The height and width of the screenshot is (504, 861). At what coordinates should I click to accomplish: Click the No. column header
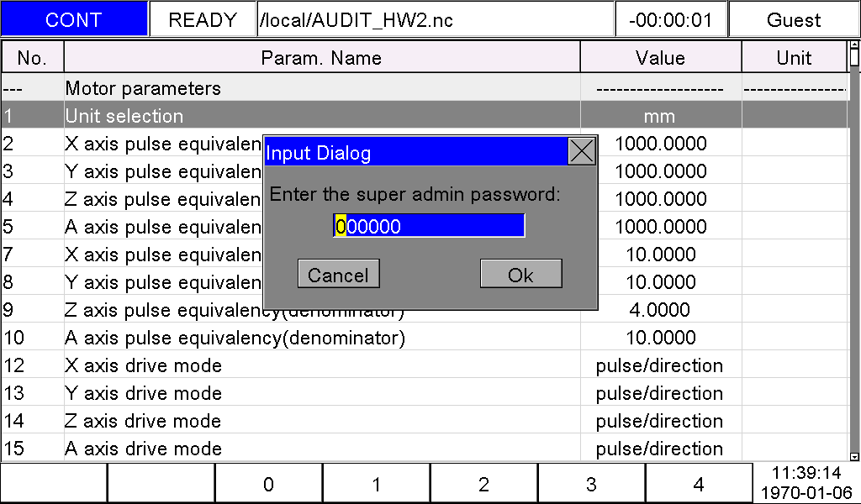33,58
